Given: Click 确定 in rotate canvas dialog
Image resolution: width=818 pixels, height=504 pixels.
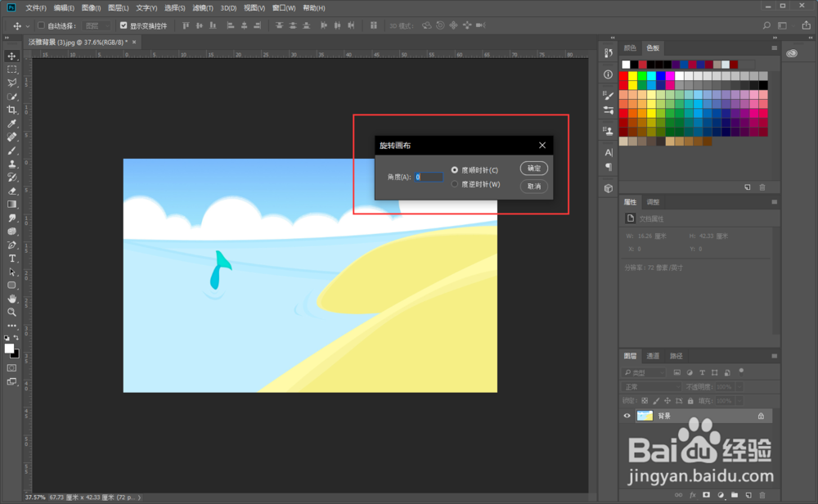Looking at the screenshot, I should 533,168.
